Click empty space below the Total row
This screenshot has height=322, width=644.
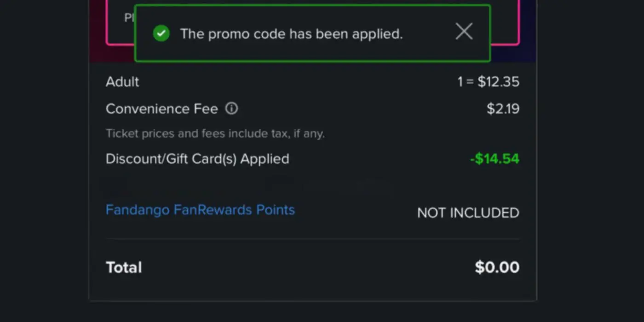coord(312,290)
